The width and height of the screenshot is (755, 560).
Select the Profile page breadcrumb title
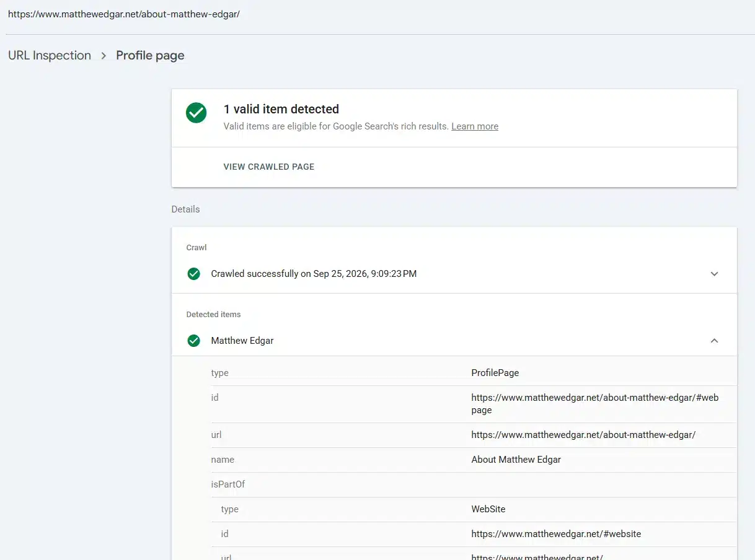click(x=150, y=55)
